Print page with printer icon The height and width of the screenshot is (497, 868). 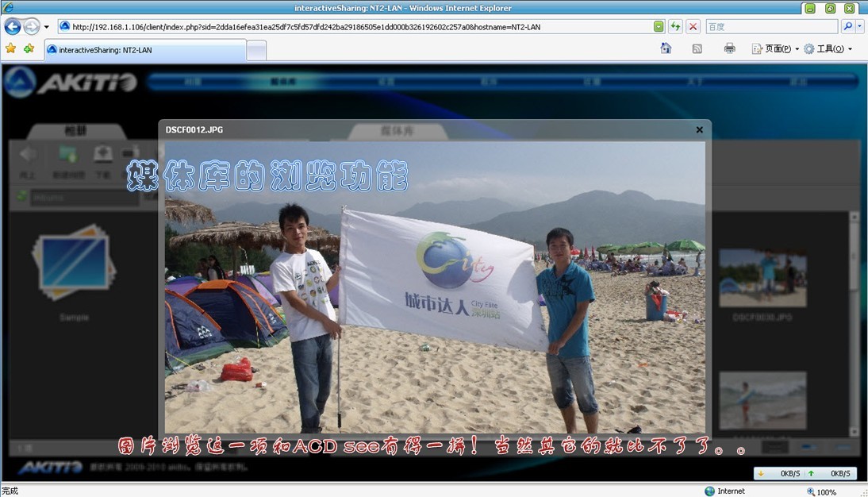[730, 48]
